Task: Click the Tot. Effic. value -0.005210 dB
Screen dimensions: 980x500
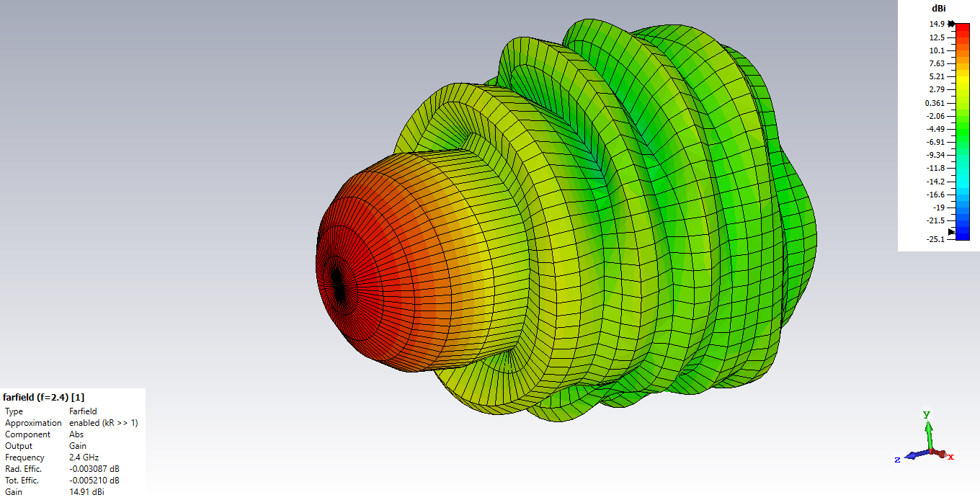Action: tap(94, 481)
